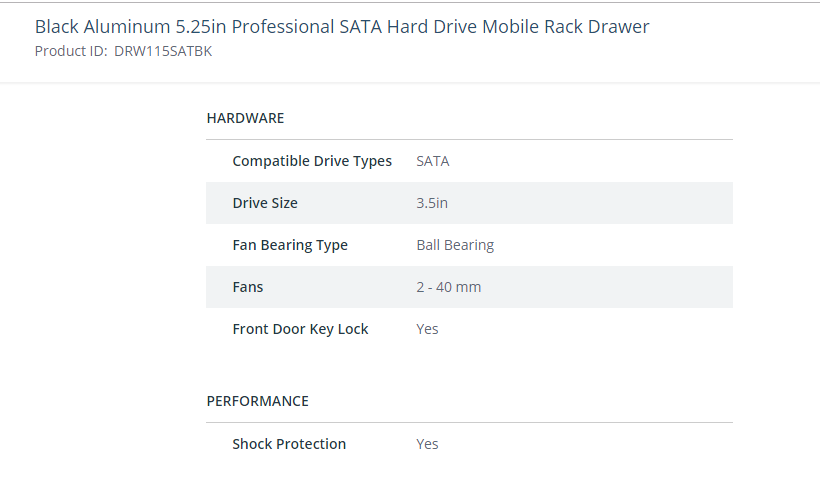The image size is (820, 498).
Task: Click the Compatible Drive Types label
Action: (x=312, y=161)
